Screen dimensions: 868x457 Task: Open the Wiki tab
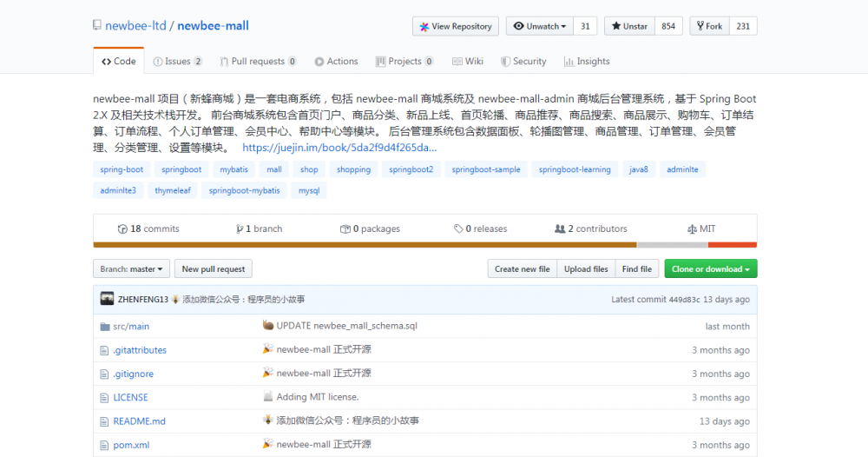pyautogui.click(x=468, y=61)
